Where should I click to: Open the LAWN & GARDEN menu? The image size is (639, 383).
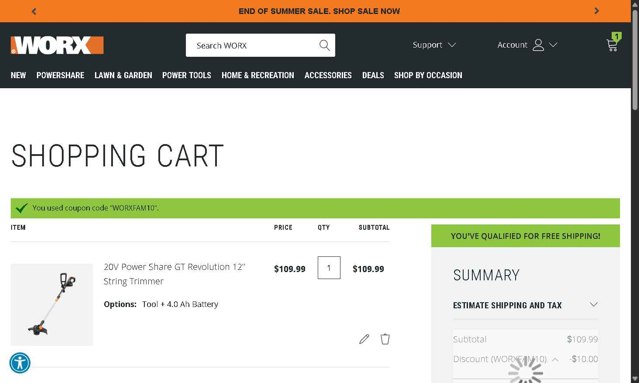123,75
